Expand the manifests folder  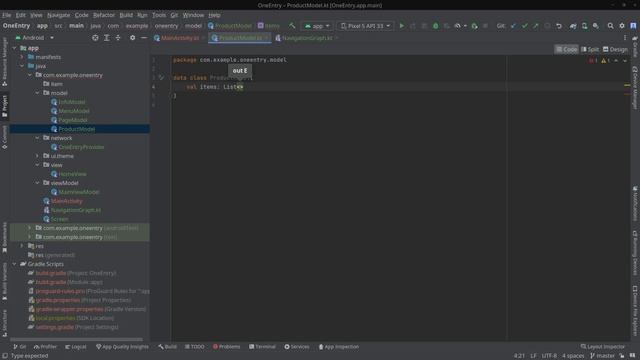tap(22, 57)
